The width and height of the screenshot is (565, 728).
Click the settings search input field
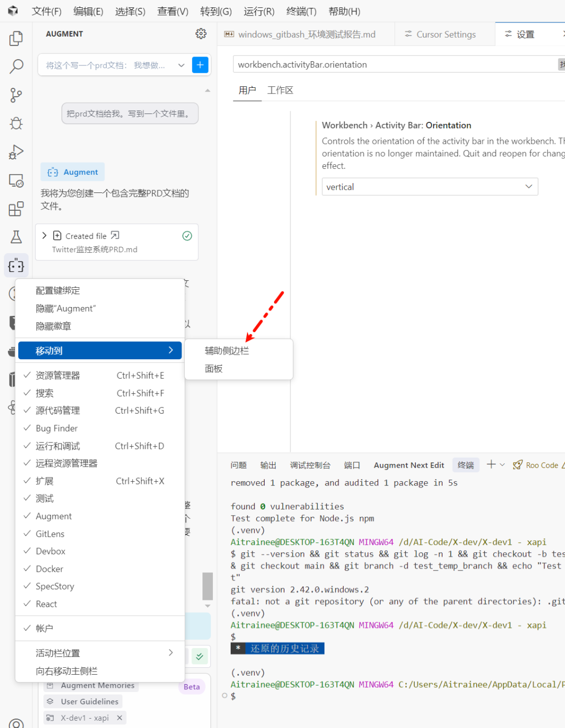(x=395, y=64)
